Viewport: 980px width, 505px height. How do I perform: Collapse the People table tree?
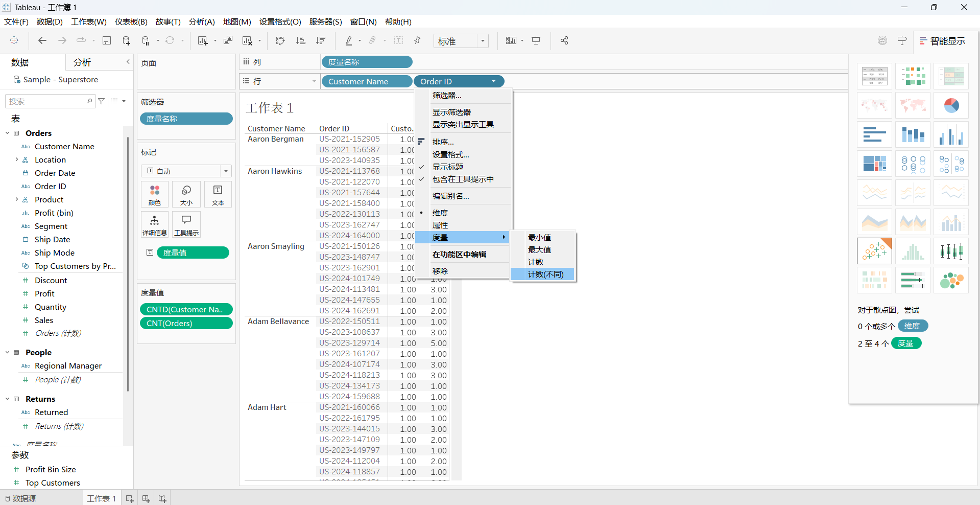pyautogui.click(x=8, y=352)
